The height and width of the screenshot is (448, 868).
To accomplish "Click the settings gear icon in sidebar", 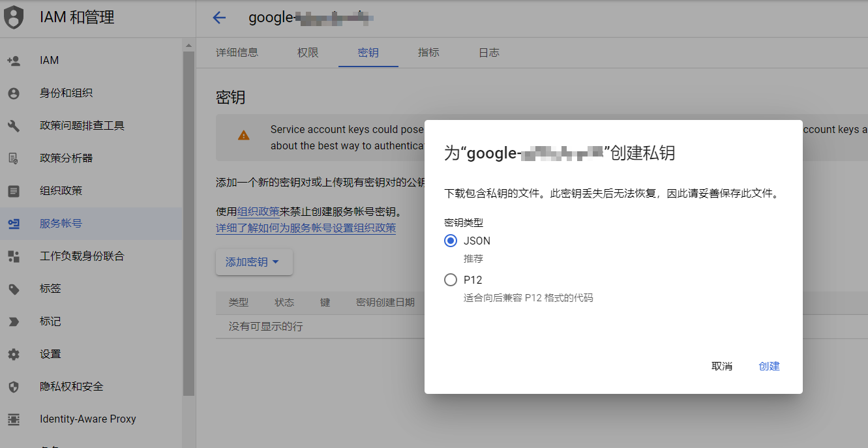I will (14, 354).
